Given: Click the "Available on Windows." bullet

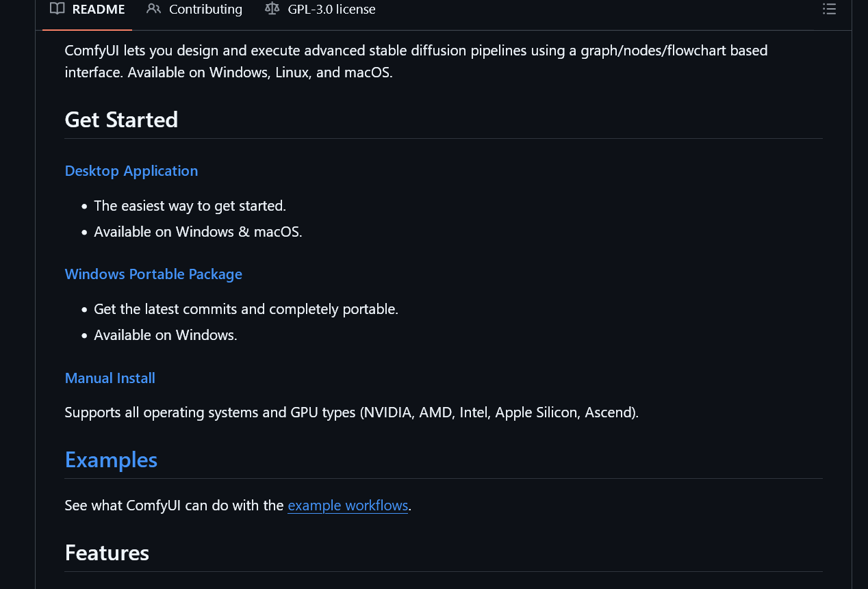Looking at the screenshot, I should click(x=165, y=335).
